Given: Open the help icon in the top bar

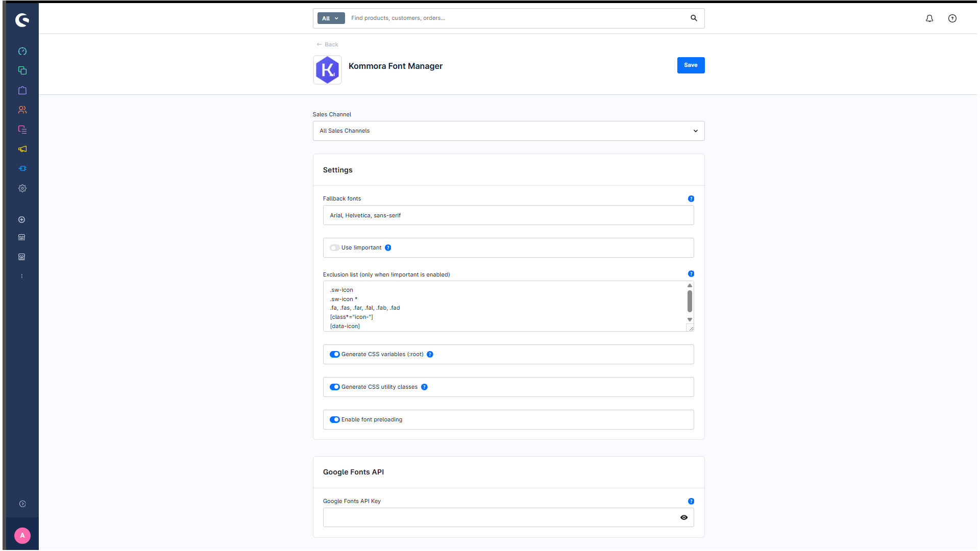Looking at the screenshot, I should [952, 18].
